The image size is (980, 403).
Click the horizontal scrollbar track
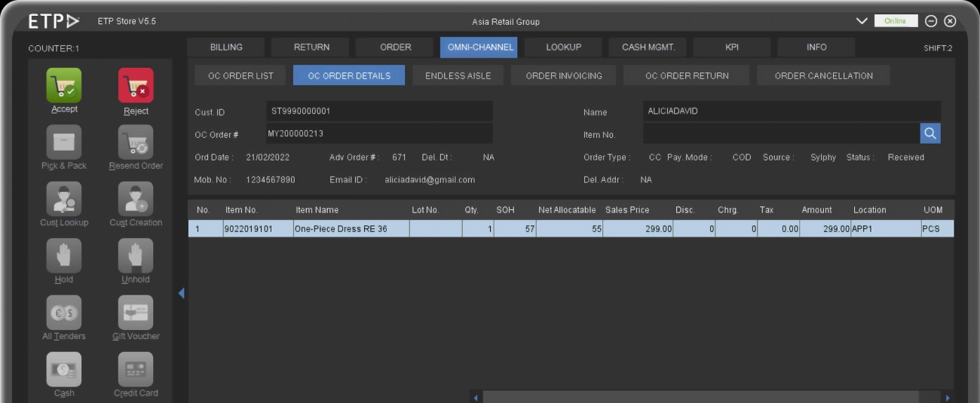[701, 397]
